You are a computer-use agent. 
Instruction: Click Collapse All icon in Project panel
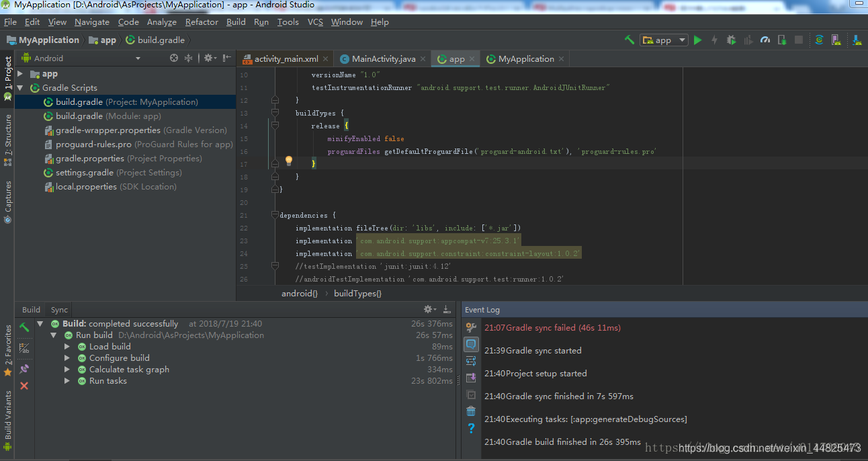coord(189,58)
